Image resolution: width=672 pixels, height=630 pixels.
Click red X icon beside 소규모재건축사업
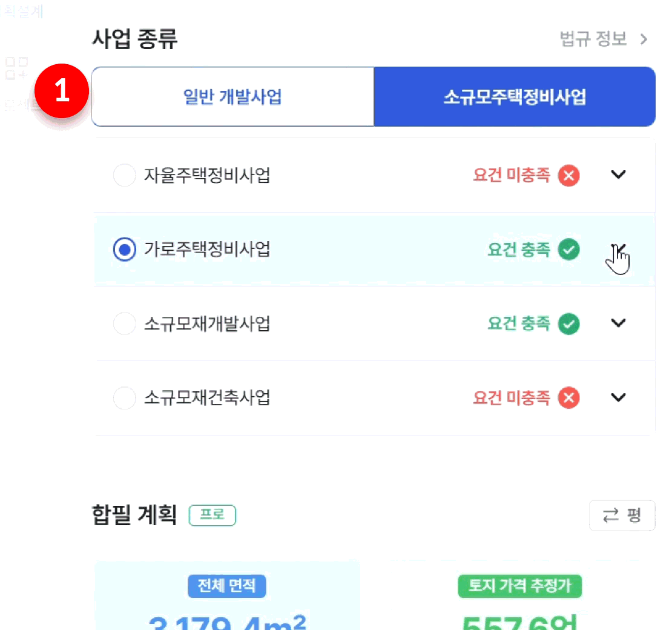(x=568, y=398)
